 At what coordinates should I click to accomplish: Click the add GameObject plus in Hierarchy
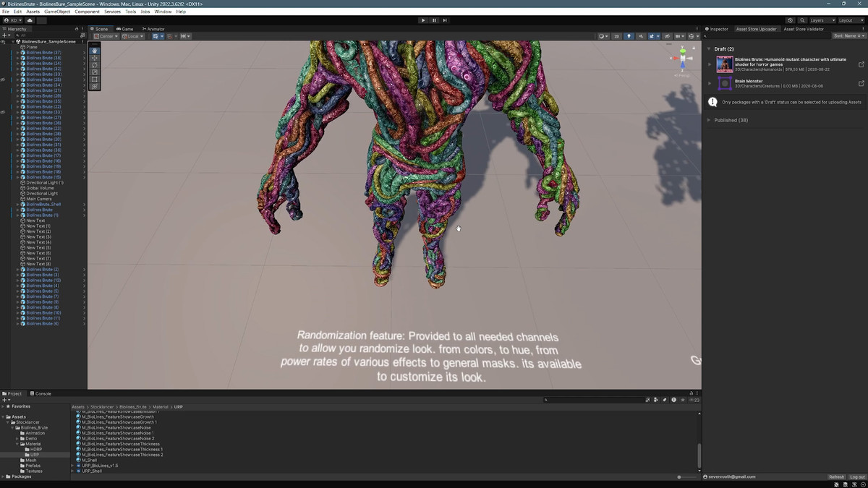pyautogui.click(x=5, y=35)
